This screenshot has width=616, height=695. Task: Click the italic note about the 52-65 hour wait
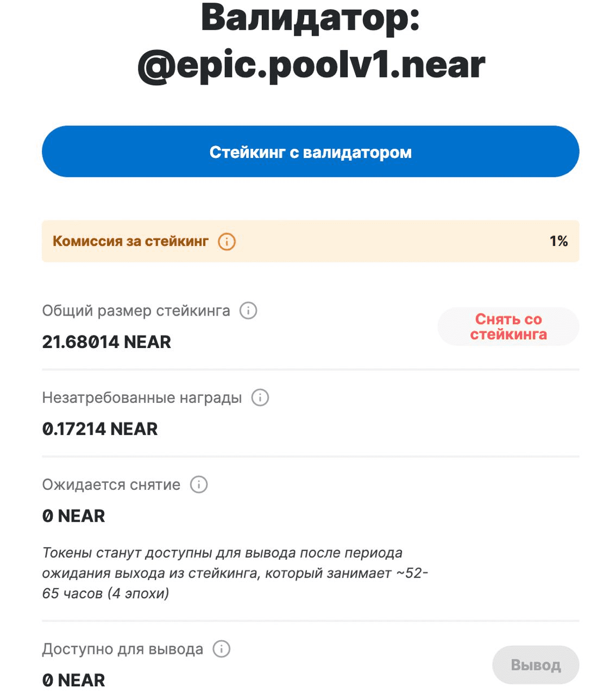coord(235,573)
